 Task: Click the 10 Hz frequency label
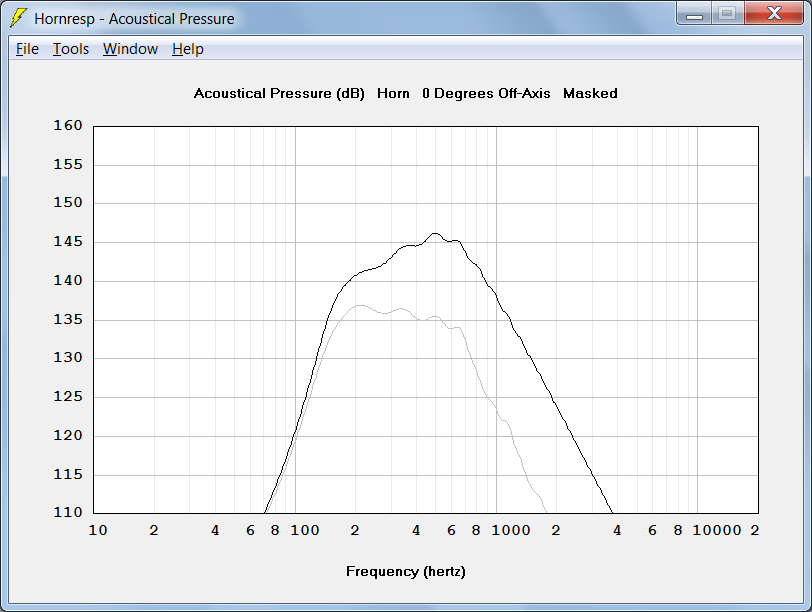pos(98,531)
